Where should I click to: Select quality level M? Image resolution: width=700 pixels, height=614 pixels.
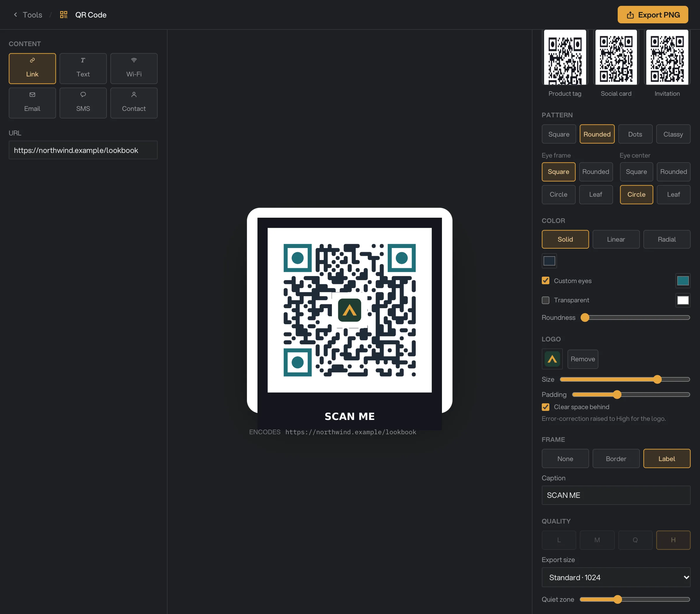point(597,540)
